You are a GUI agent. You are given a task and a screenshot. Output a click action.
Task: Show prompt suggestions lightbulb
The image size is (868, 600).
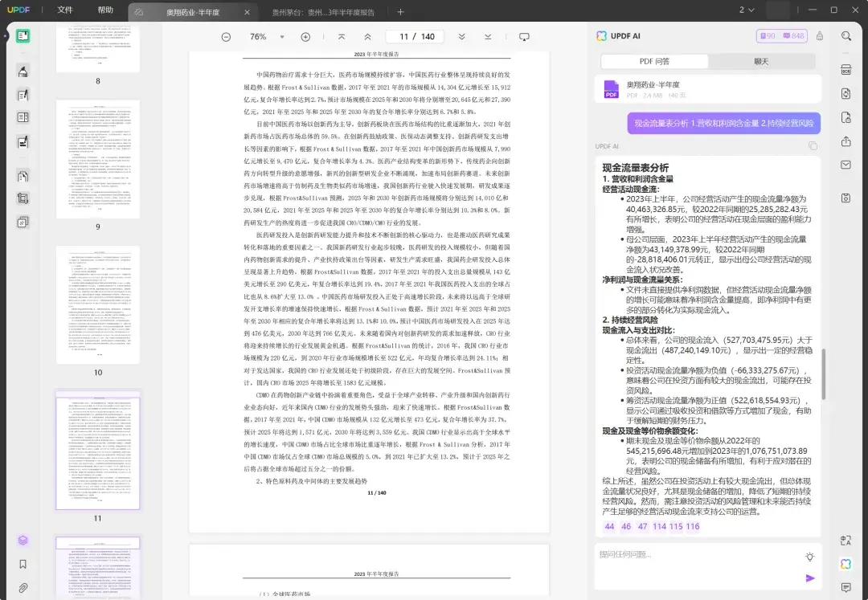tap(810, 557)
